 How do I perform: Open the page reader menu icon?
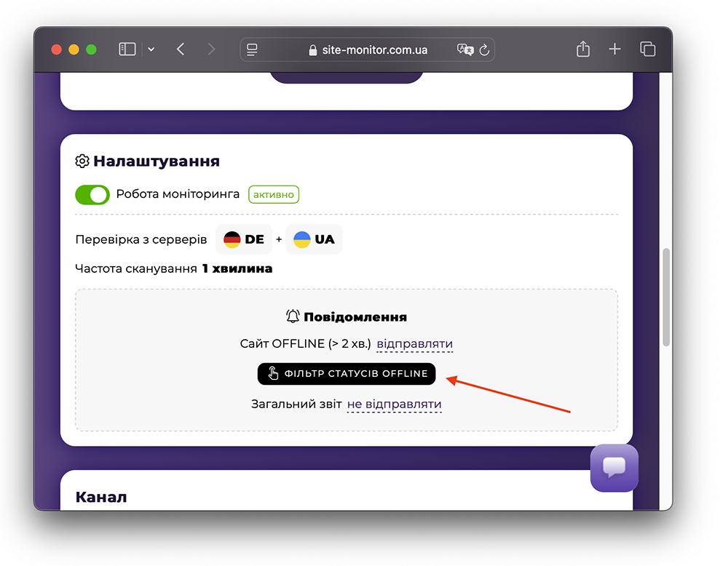click(252, 49)
